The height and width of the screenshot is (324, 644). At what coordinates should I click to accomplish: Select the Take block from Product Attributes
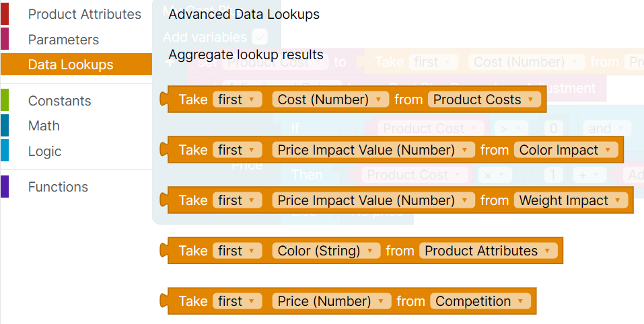click(192, 251)
